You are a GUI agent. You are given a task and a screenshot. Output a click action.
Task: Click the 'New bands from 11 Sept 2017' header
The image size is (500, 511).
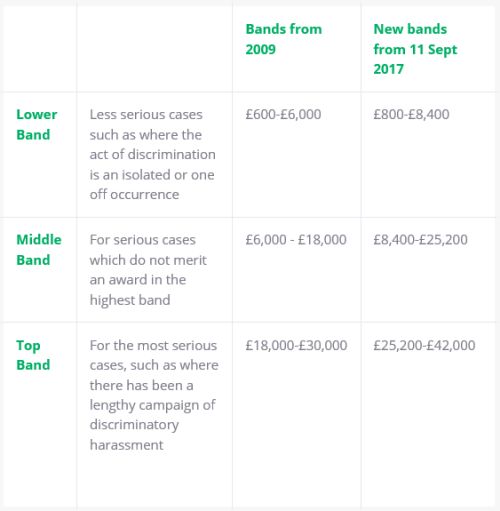coord(415,49)
